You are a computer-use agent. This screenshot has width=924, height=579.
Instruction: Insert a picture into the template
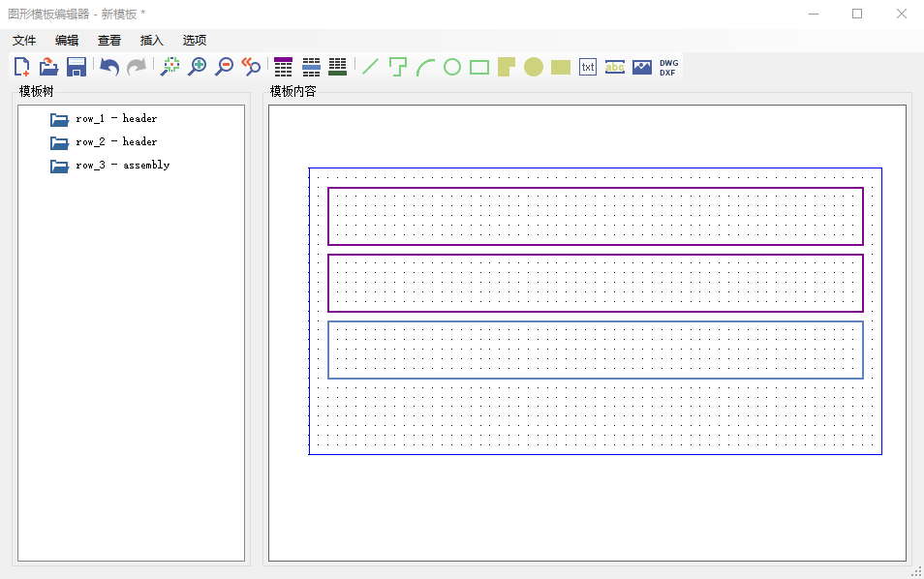[x=642, y=67]
